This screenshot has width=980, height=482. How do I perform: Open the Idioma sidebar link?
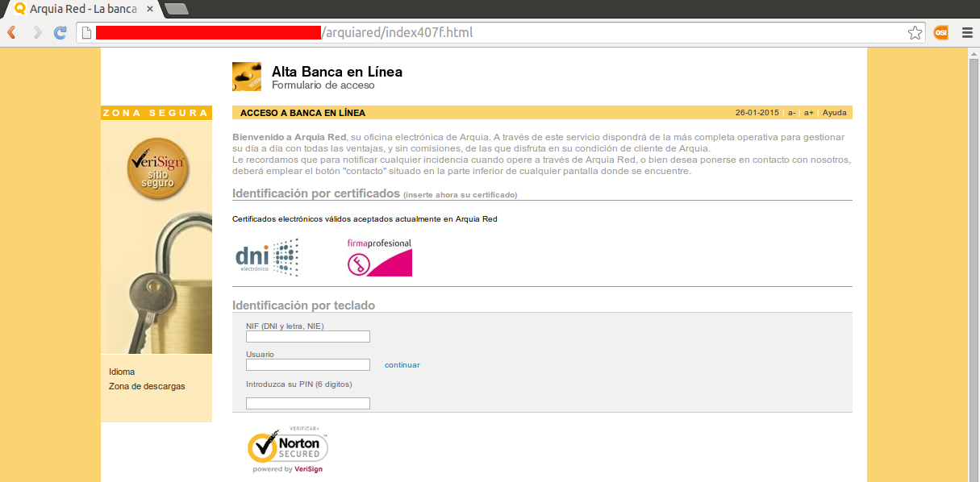pyautogui.click(x=122, y=372)
